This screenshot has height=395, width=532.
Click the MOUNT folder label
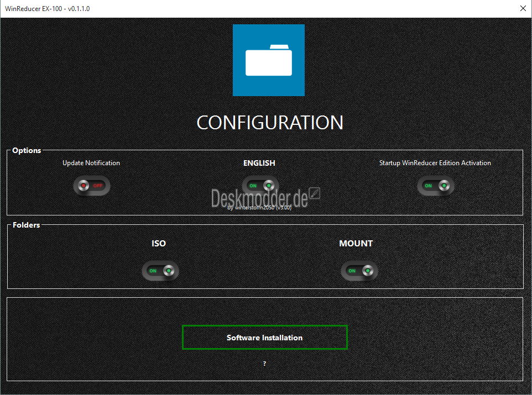click(356, 244)
